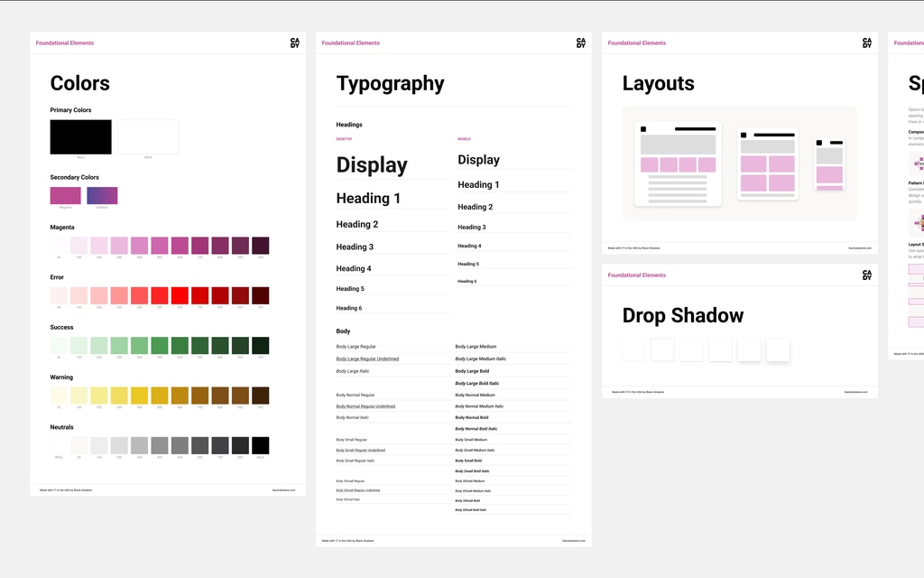The width and height of the screenshot is (924, 578).
Task: Choose the lightest swatch in Error row
Action: click(x=59, y=295)
